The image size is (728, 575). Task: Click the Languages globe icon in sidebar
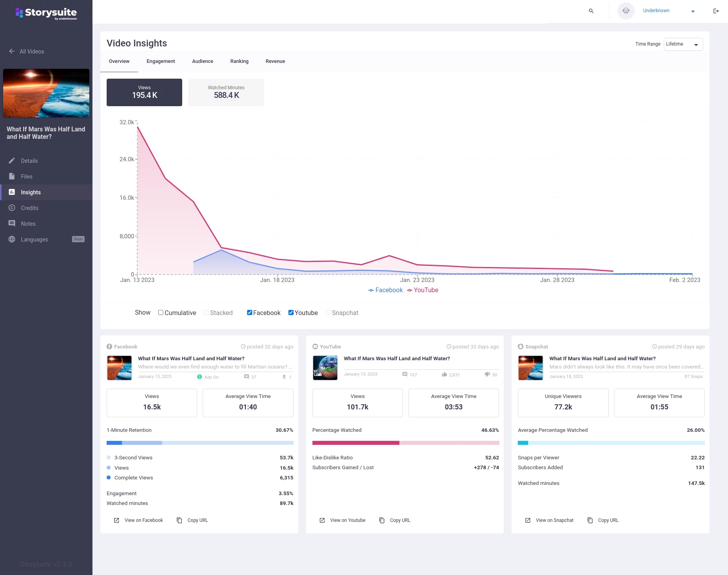click(x=12, y=239)
